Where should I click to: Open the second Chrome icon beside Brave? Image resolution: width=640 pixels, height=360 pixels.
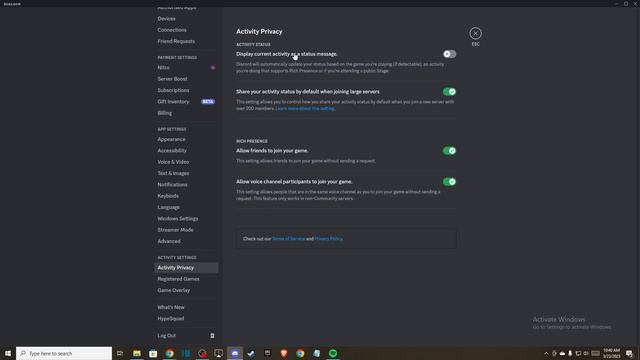(x=300, y=353)
